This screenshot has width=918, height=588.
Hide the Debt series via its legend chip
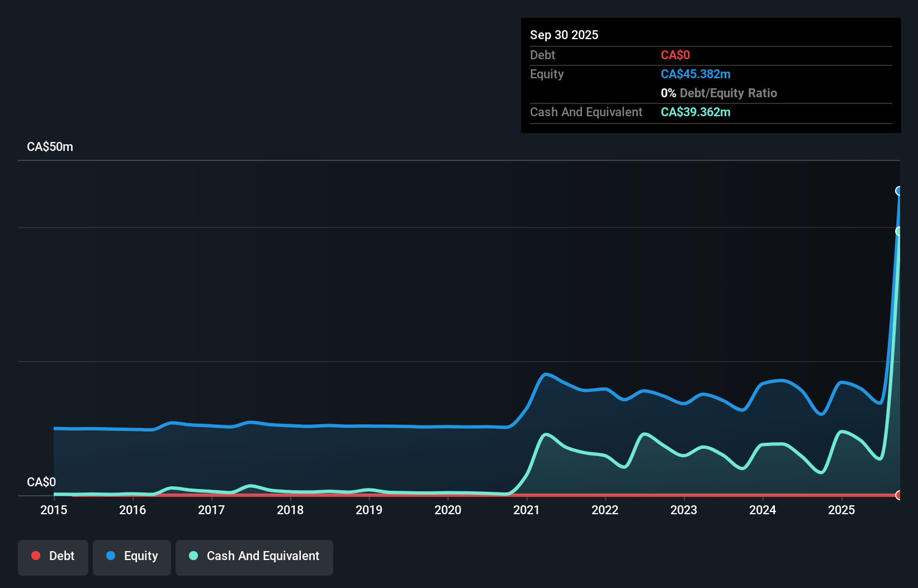click(x=53, y=556)
